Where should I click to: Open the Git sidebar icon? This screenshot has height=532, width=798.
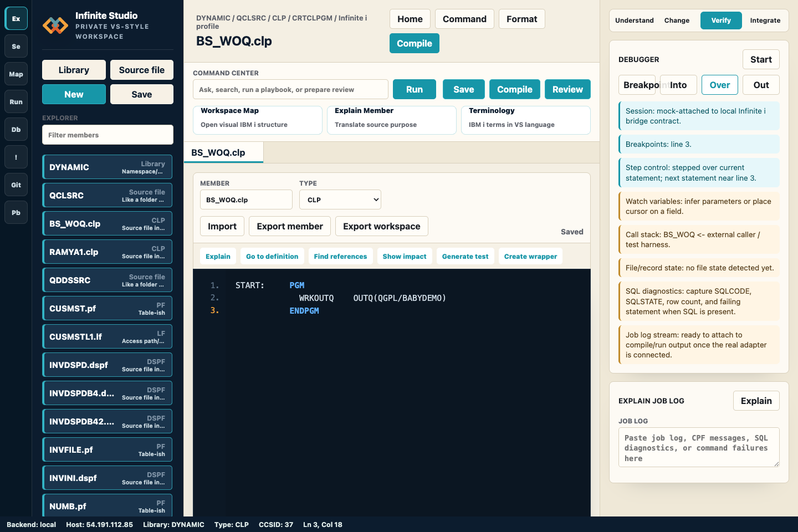click(16, 185)
